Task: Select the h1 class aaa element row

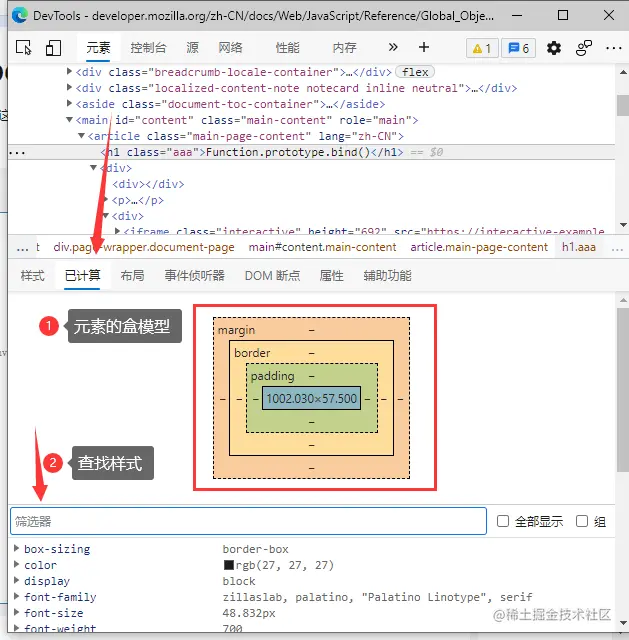Action: tap(311, 152)
